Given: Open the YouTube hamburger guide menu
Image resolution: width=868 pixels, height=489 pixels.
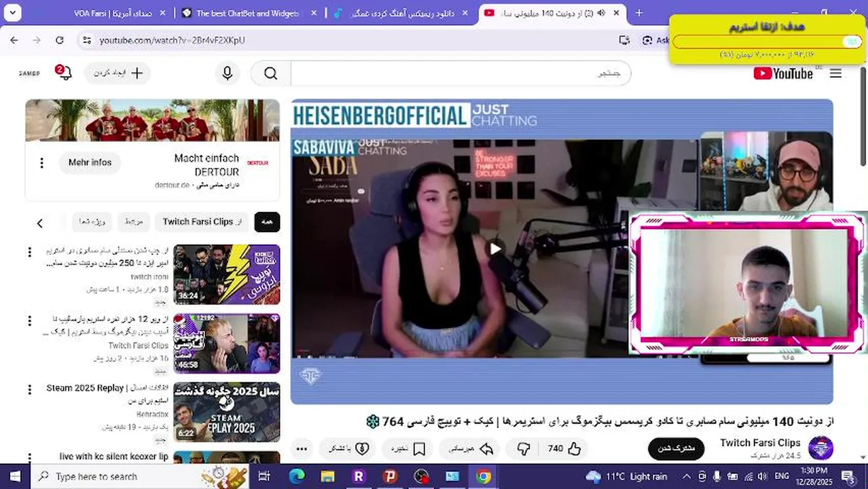Looking at the screenshot, I should coord(835,73).
